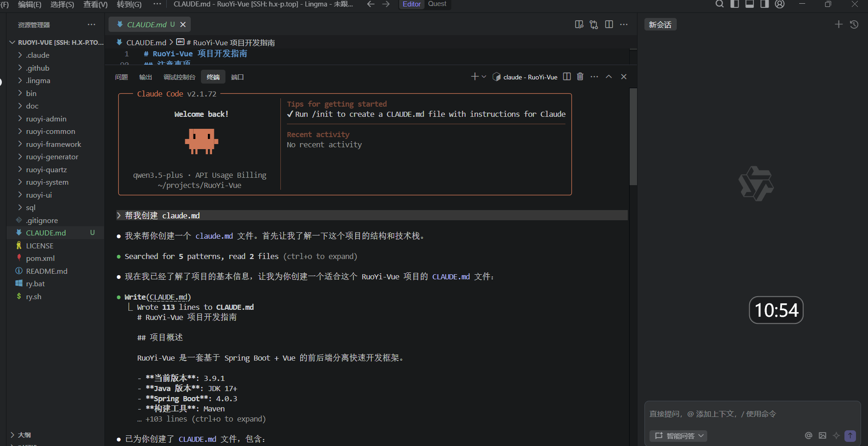Kill terminal with trash icon
This screenshot has height=446, width=868.
pos(580,77)
